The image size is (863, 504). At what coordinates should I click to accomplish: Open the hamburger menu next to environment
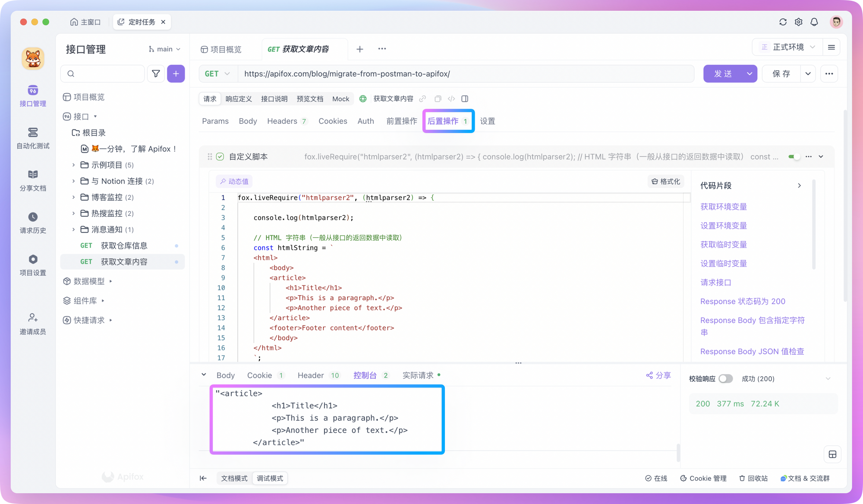pyautogui.click(x=832, y=47)
